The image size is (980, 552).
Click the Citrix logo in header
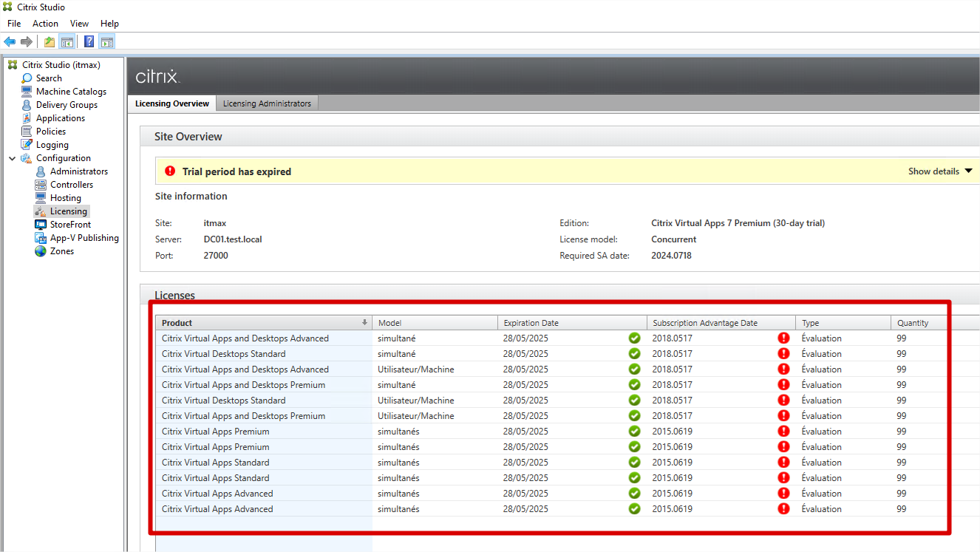pyautogui.click(x=157, y=76)
